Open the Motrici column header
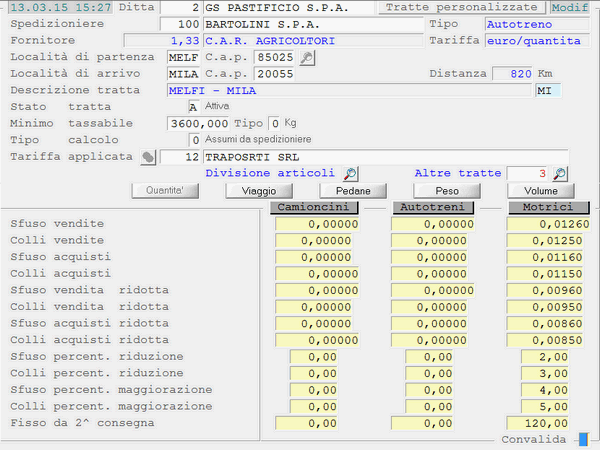The width and height of the screenshot is (600, 450). (x=548, y=207)
